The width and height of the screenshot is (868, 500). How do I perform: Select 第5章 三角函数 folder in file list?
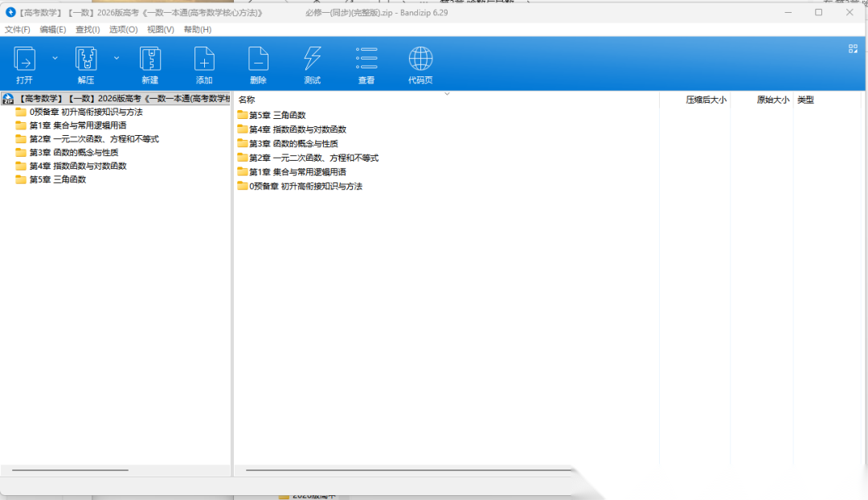pos(277,116)
